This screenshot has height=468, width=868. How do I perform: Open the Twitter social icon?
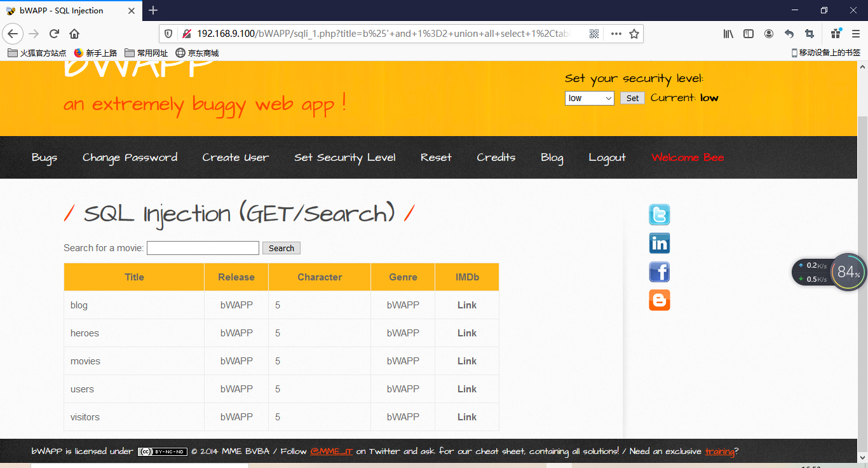tap(659, 214)
